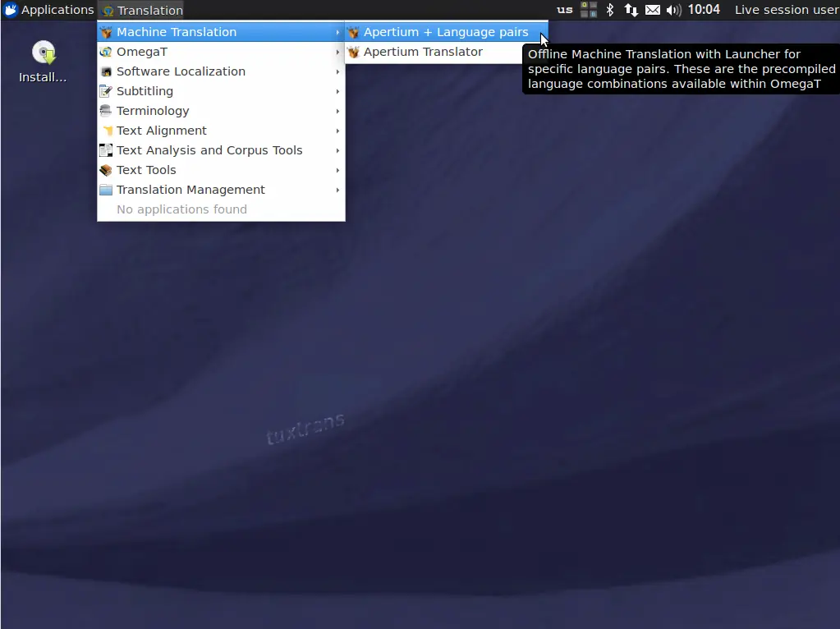
Task: Choose Text Analysis and Corpus Tools
Action: coord(221,150)
